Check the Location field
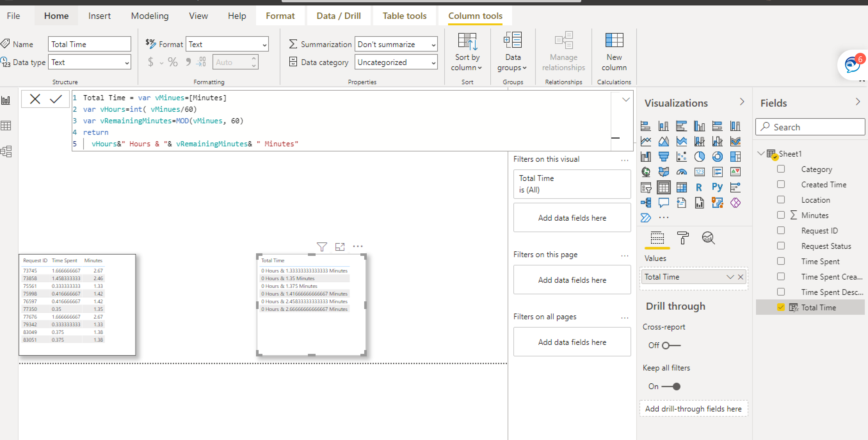The width and height of the screenshot is (868, 440). coord(781,200)
